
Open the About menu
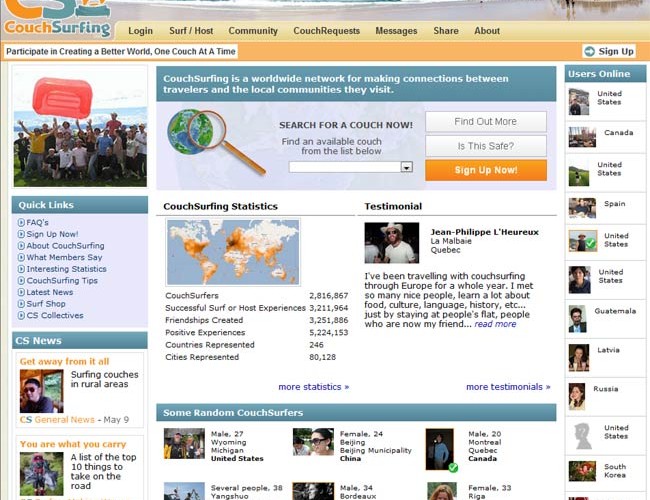tap(487, 31)
